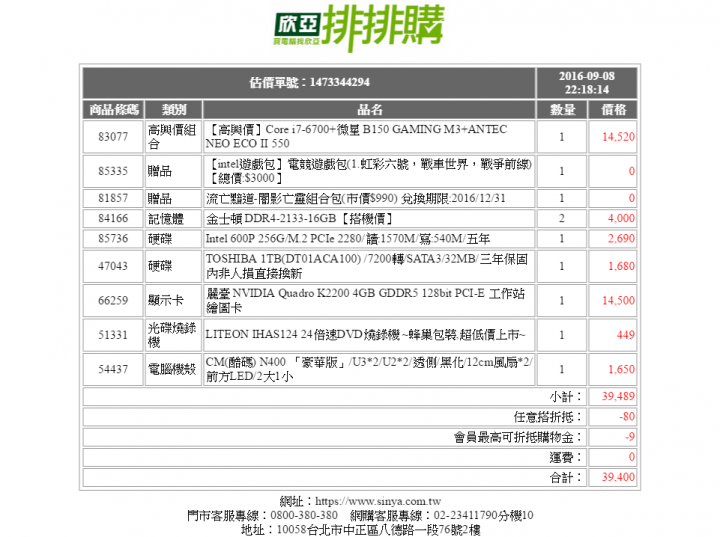Click the 光碟燒錄機 category cell
Screen dimensions: 720x537
tap(174, 335)
